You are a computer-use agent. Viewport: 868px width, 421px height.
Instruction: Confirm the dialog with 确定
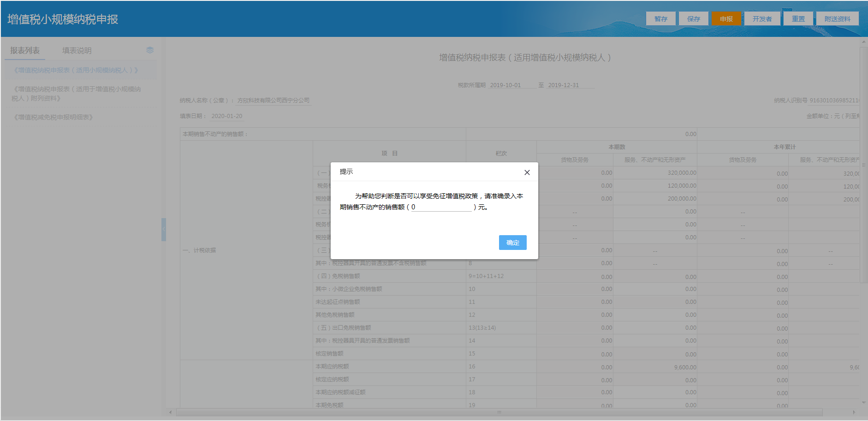click(512, 243)
